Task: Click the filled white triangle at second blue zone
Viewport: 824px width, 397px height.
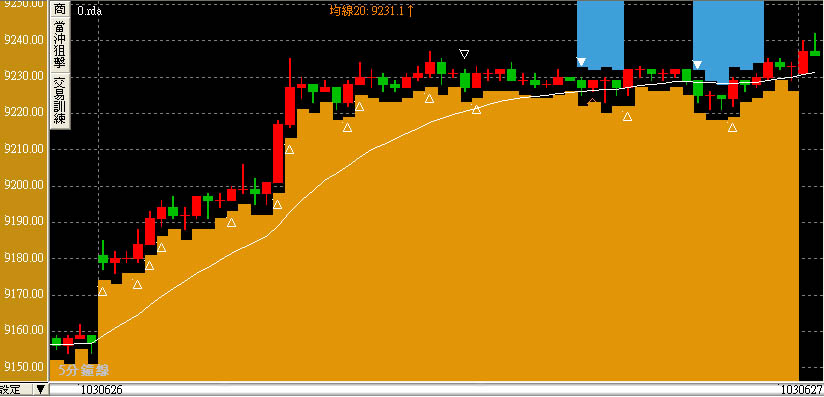Action: point(697,65)
